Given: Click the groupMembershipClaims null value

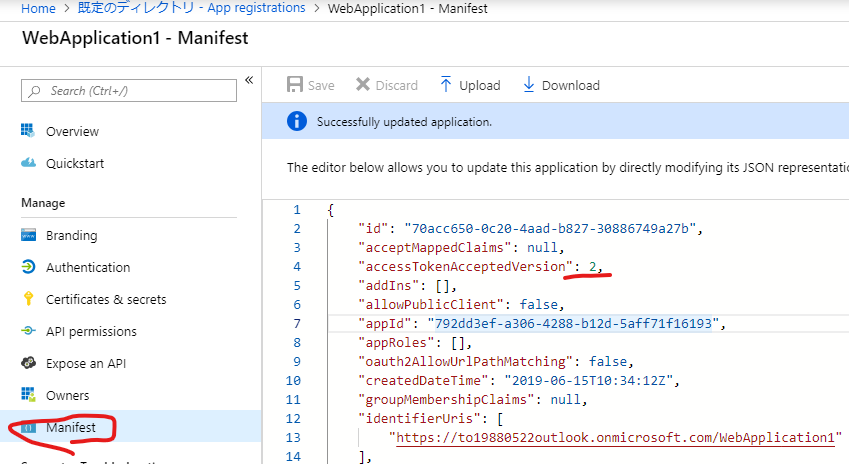Looking at the screenshot, I should pyautogui.click(x=565, y=400).
